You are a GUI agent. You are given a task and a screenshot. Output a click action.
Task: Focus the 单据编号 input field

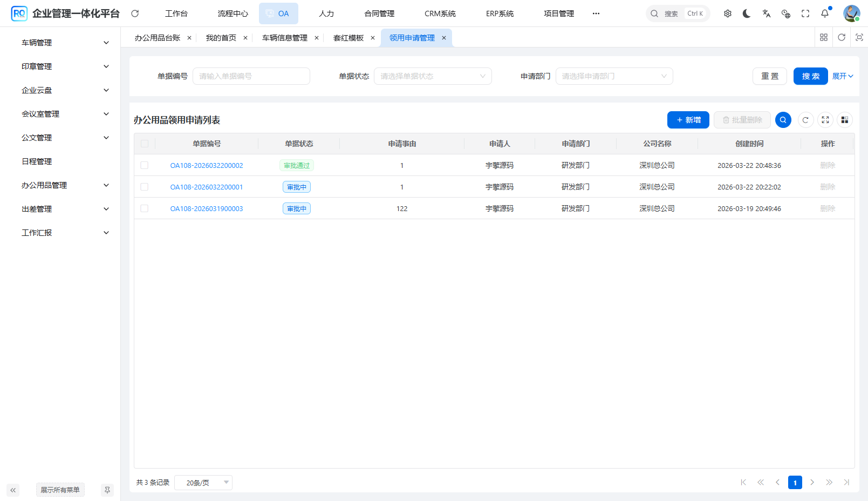click(251, 76)
